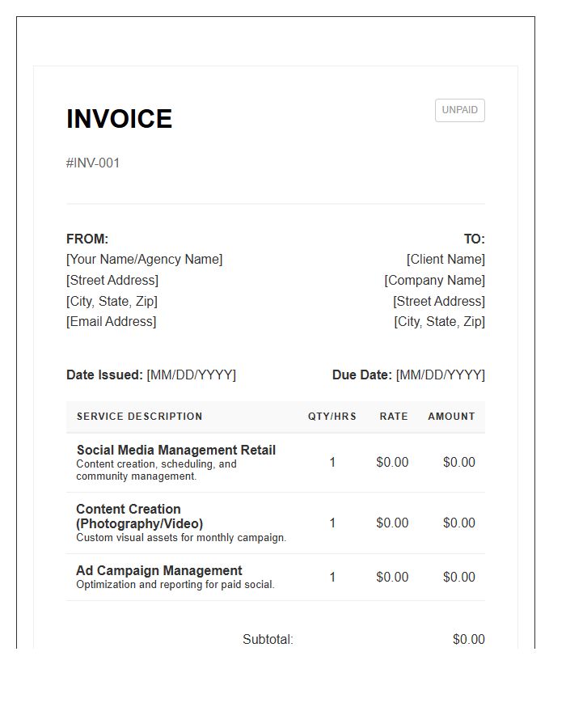Click the SERVICE DESCRIPTION column header
The width and height of the screenshot is (566, 728).
click(140, 417)
